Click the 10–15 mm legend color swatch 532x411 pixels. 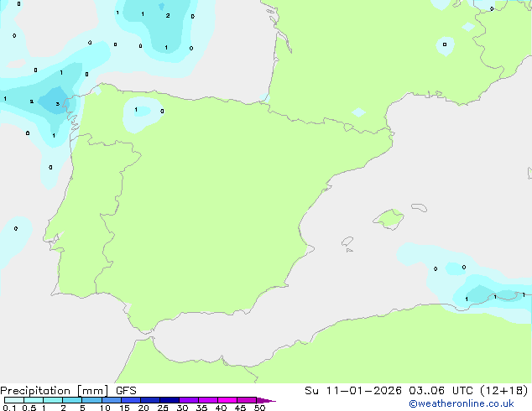click(112, 400)
